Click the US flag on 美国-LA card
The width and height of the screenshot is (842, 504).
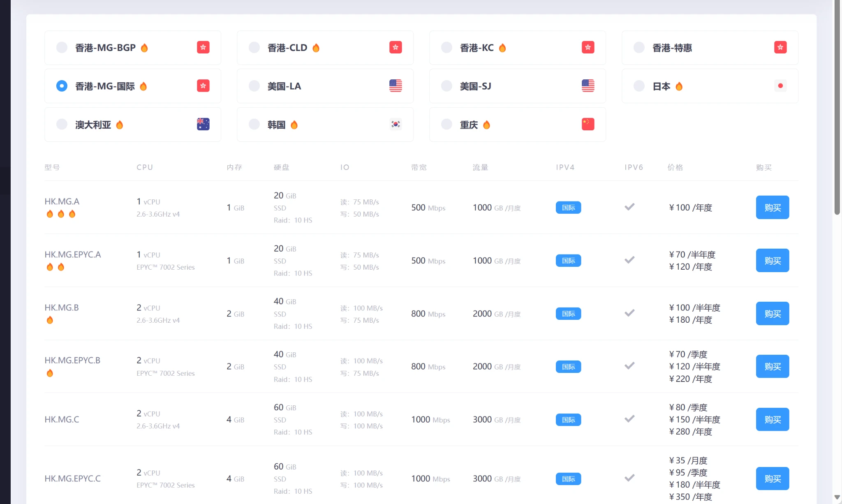point(396,86)
